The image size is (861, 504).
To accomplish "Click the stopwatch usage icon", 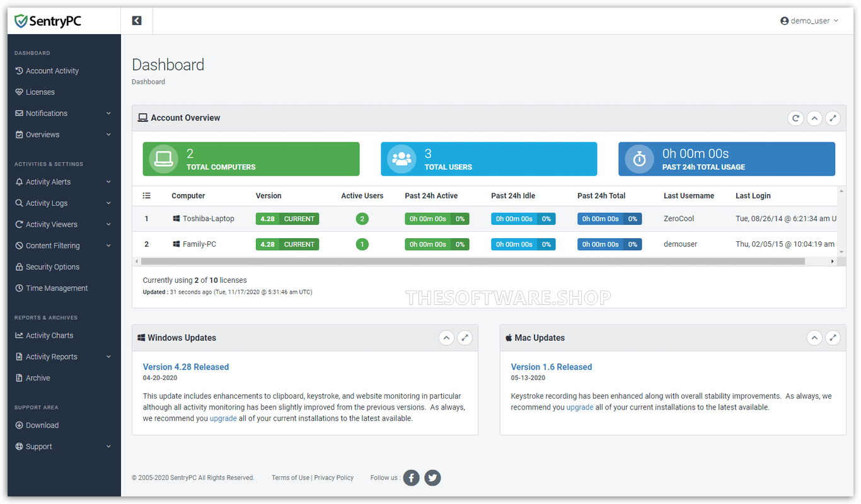I will coord(639,159).
